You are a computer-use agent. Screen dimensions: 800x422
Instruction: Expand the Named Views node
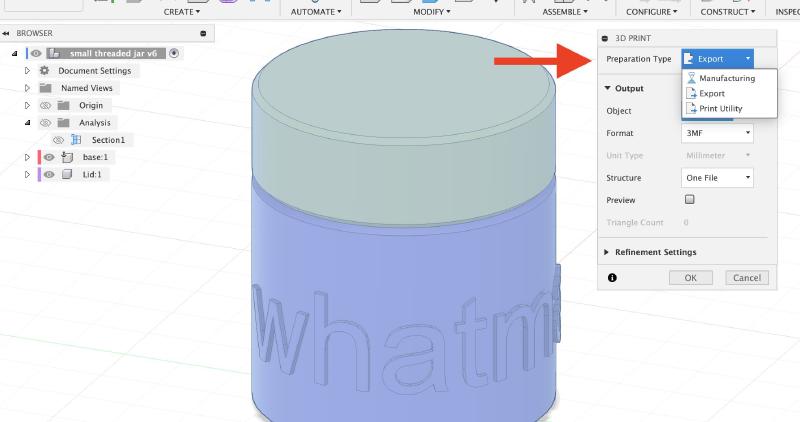pos(28,88)
